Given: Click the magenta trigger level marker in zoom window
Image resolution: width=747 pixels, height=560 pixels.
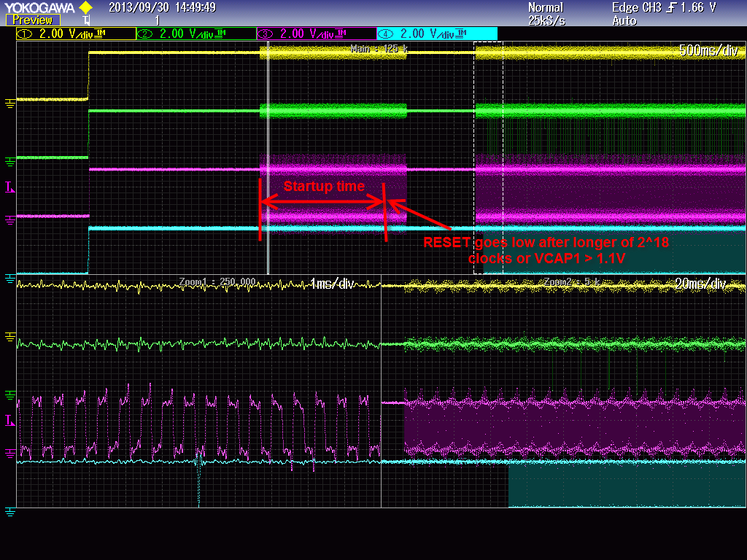Looking at the screenshot, I should click(10, 421).
